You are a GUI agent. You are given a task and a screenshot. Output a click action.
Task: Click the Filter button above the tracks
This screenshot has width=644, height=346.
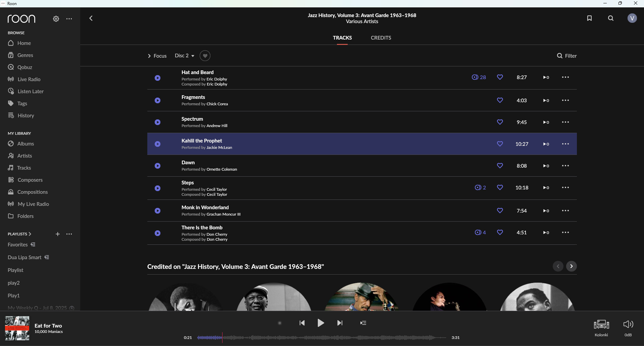coord(566,56)
